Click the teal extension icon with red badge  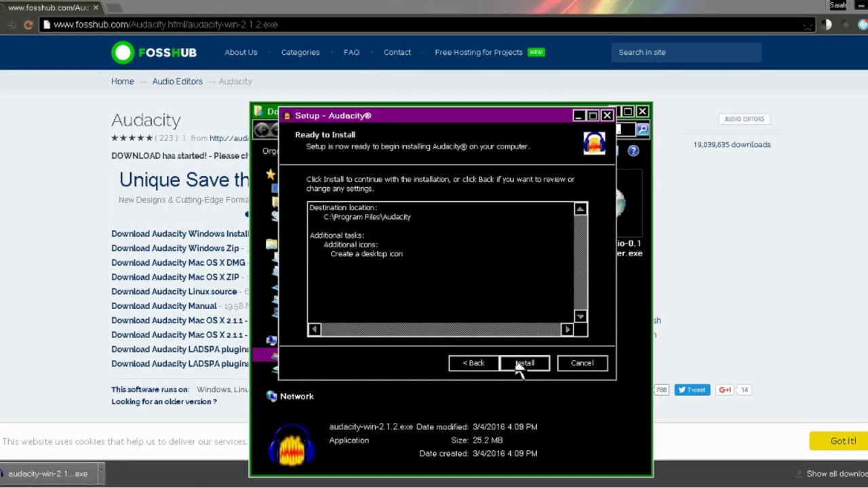pos(863,25)
